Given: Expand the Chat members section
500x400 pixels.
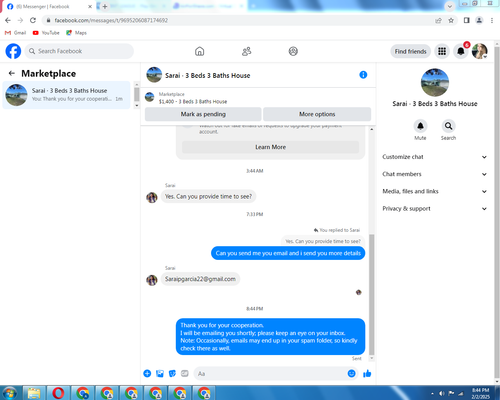Looking at the screenshot, I should [x=434, y=174].
